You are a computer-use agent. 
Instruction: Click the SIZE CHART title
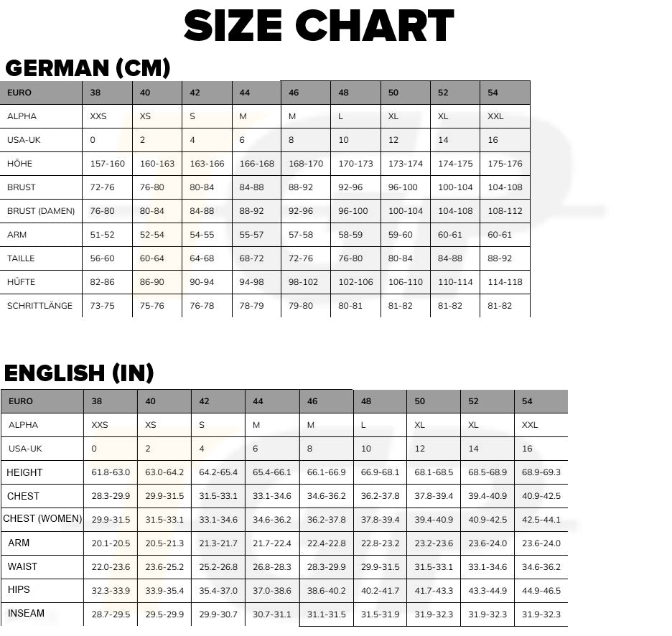pyautogui.click(x=319, y=27)
